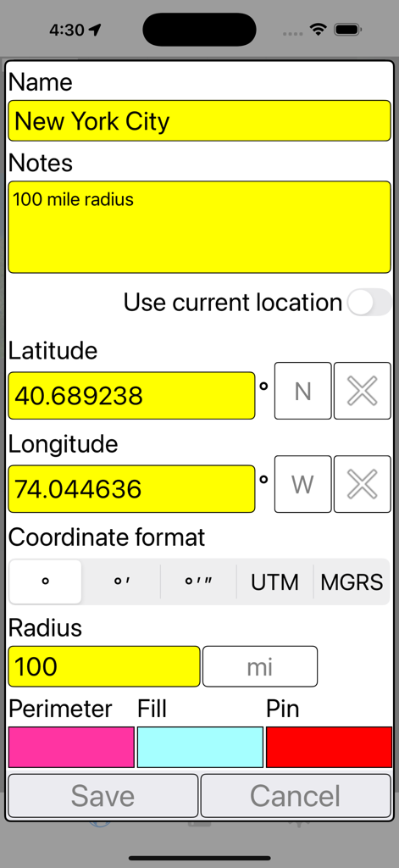The height and width of the screenshot is (868, 399).
Task: Cancel editing the location
Action: 296,795
